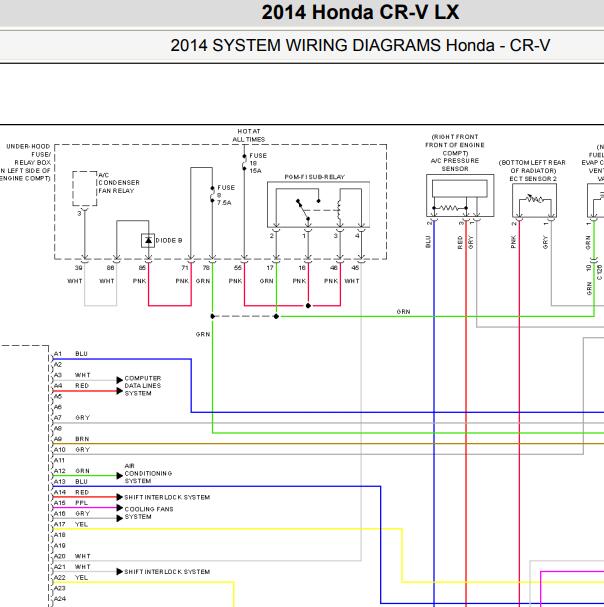
Task: Select the 'PPL' wire color at A15
Action: (x=82, y=503)
